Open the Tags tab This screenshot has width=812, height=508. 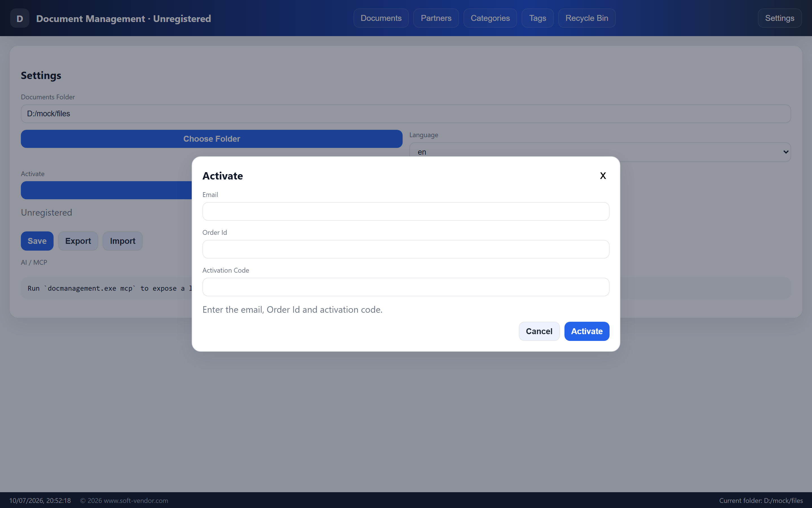pyautogui.click(x=538, y=18)
